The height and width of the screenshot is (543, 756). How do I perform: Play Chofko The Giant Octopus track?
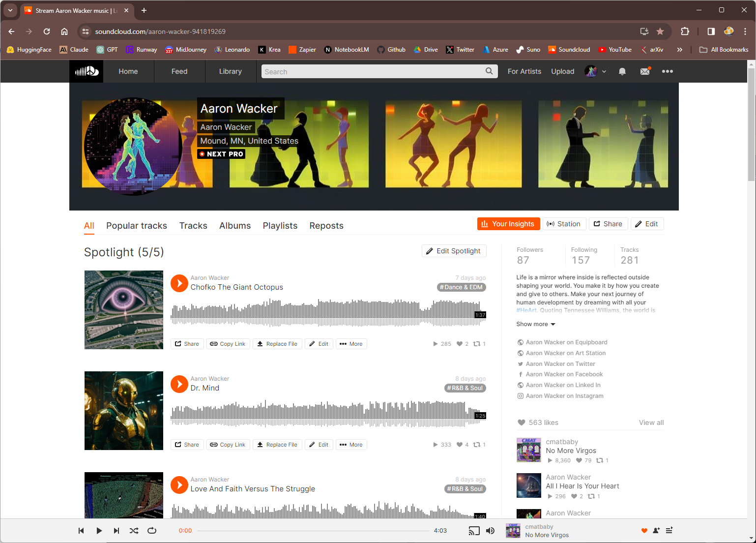179,283
